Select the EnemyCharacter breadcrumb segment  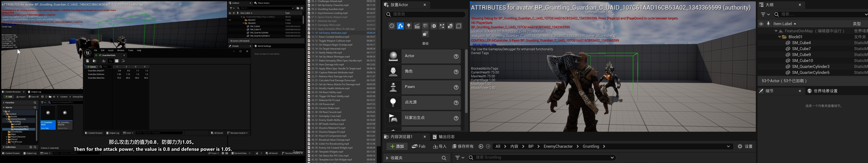558,147
